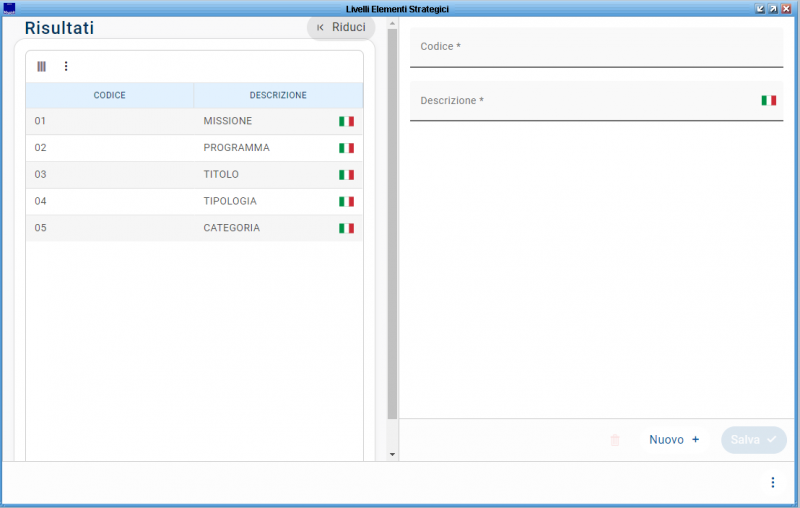The height and width of the screenshot is (508, 800).
Task: Click the scrollbar down arrow of results panel
Action: pos(392,454)
